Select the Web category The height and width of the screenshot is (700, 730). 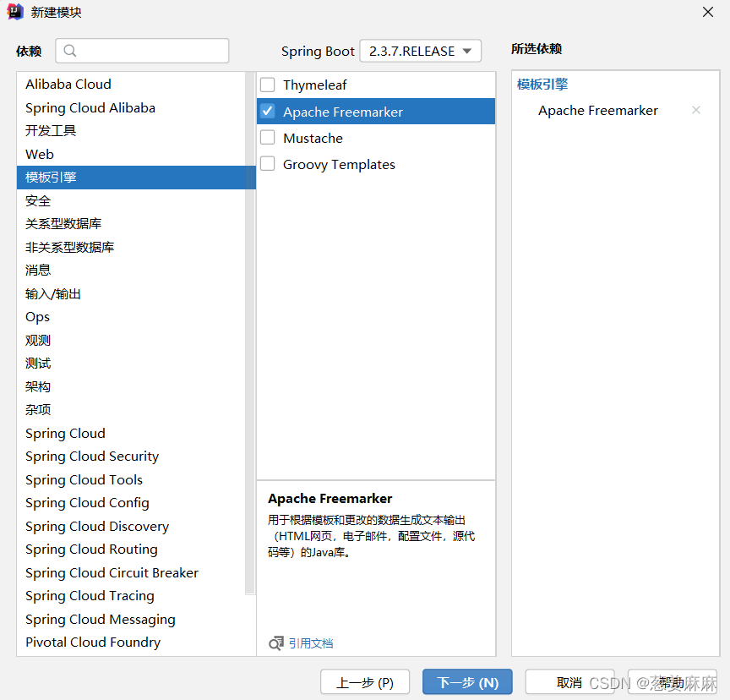coord(131,154)
